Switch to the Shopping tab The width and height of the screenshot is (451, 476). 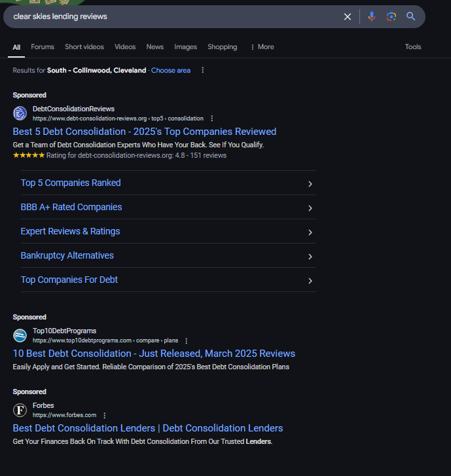[222, 47]
